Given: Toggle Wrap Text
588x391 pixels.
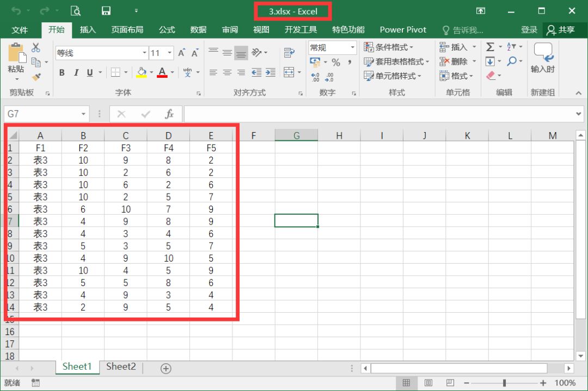Looking at the screenshot, I should [289, 52].
